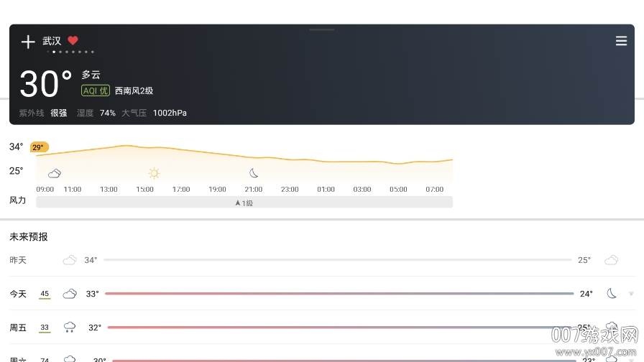The image size is (644, 362).
Task: Select the 09:00 cloudy weather icon
Action: (54, 173)
